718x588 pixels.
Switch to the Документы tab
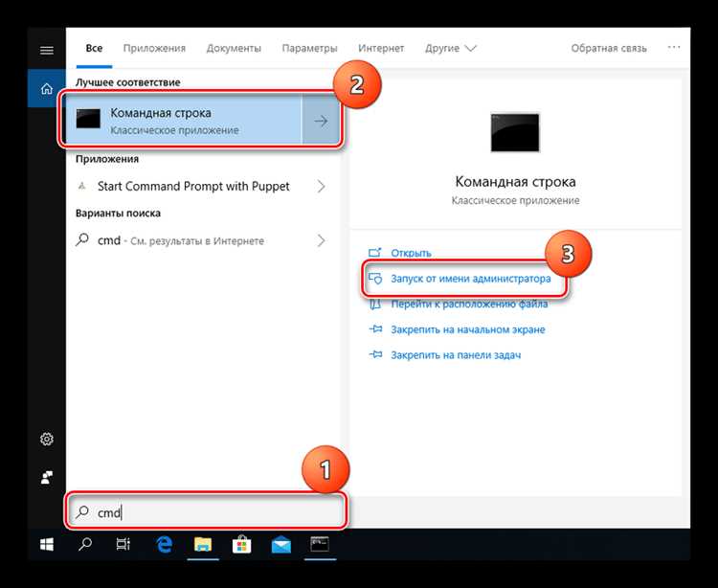point(234,48)
